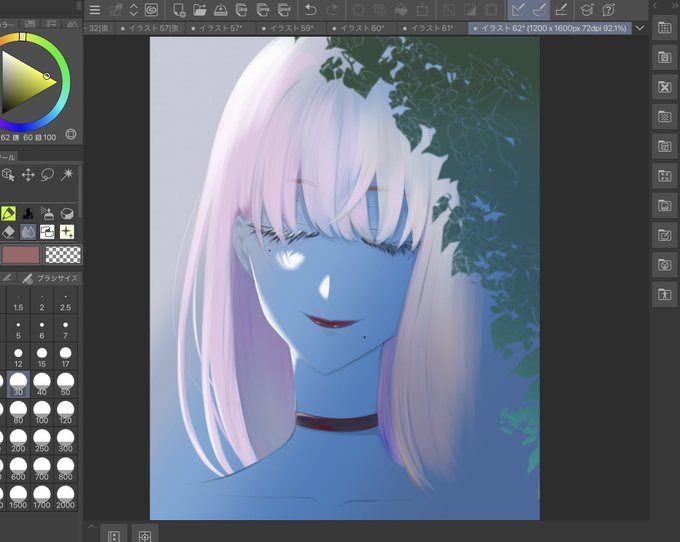
Task: Save the current illustration
Action: 221,10
